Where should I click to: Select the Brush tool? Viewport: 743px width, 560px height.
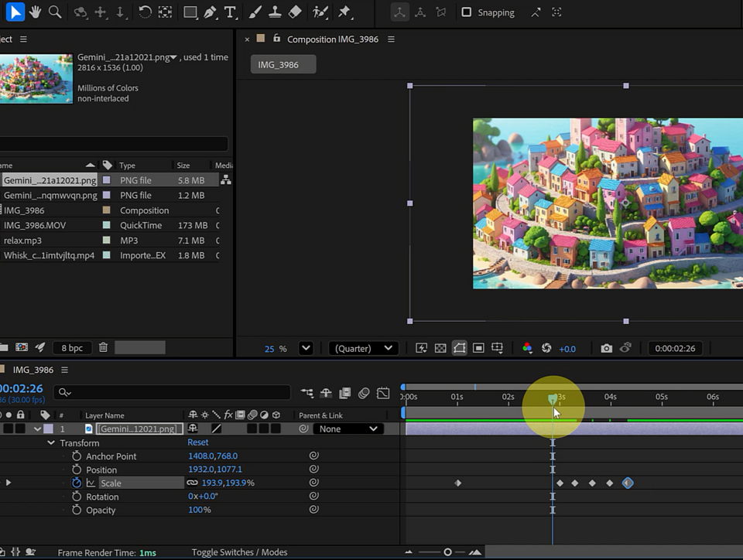click(256, 12)
